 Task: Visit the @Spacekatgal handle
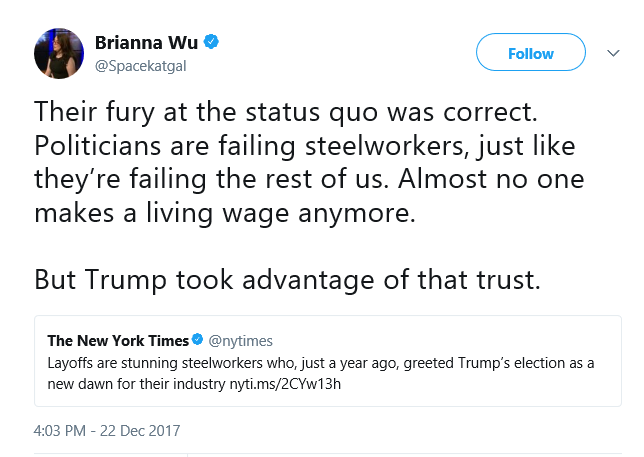140,66
